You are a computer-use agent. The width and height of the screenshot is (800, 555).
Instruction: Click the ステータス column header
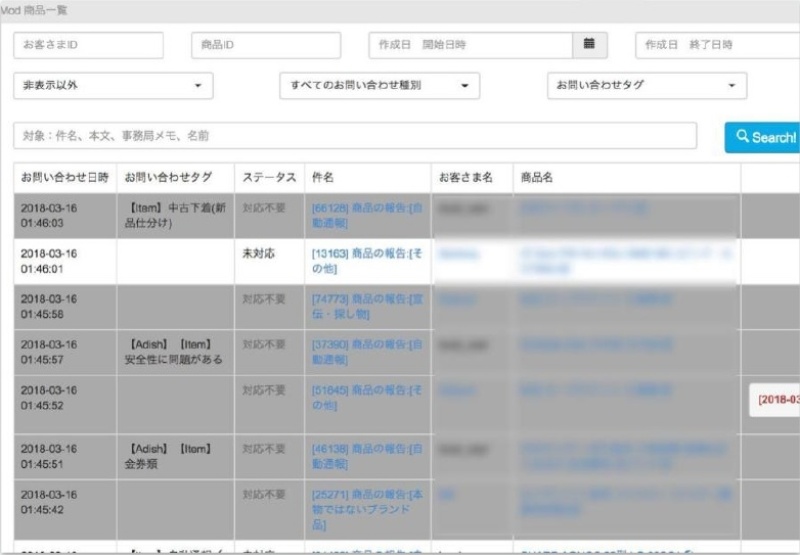[x=269, y=177]
